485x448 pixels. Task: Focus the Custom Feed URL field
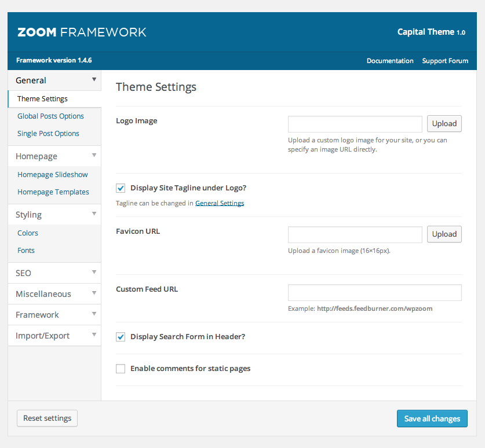374,293
